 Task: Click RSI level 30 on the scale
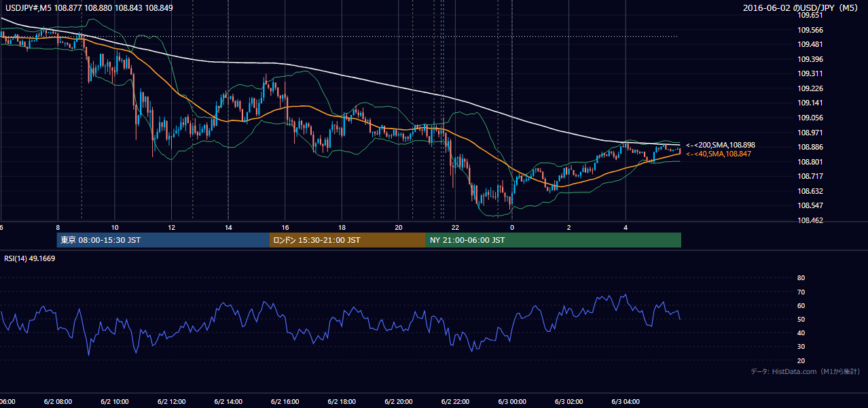pos(801,347)
